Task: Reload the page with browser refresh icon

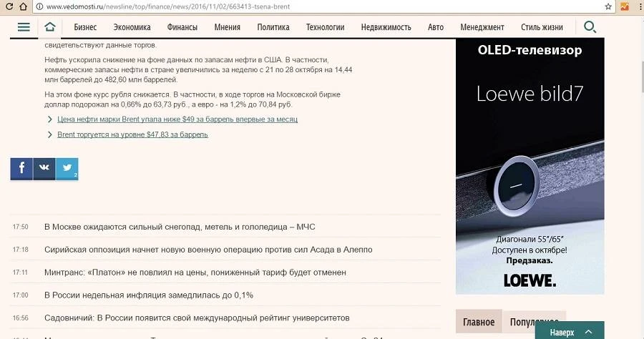Action: pyautogui.click(x=9, y=6)
